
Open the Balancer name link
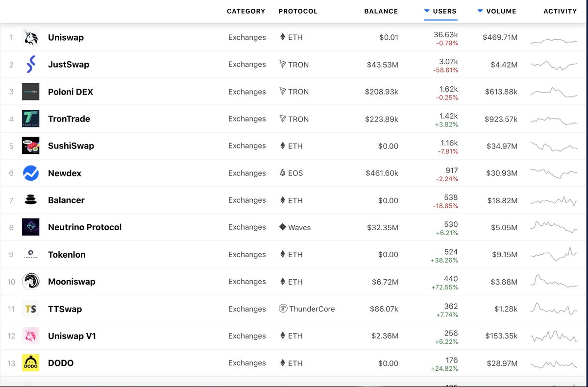pos(66,200)
